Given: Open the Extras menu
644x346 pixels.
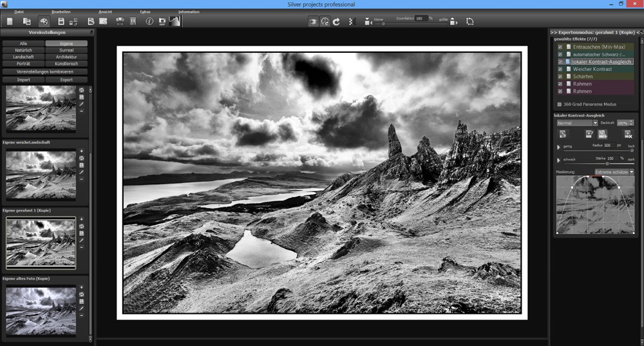Looking at the screenshot, I should [x=145, y=12].
